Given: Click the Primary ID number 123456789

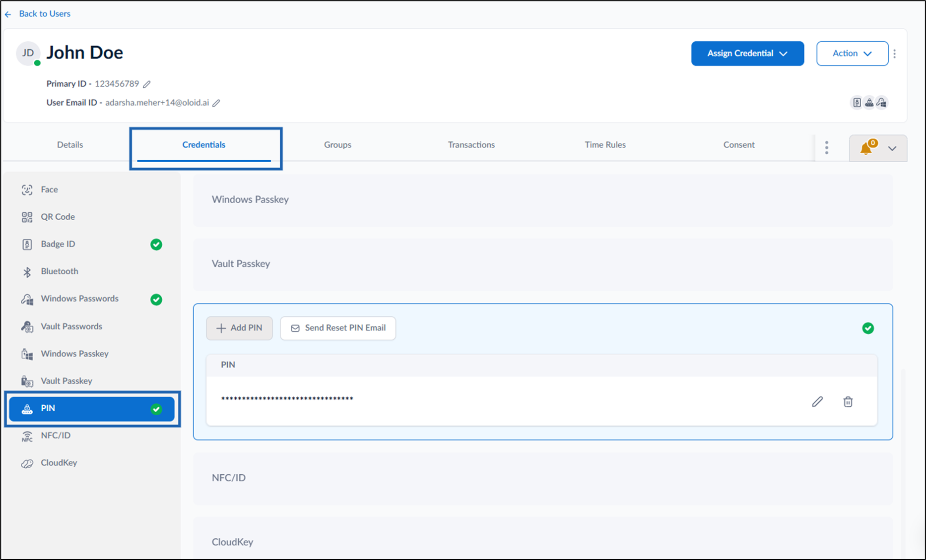Looking at the screenshot, I should (117, 84).
